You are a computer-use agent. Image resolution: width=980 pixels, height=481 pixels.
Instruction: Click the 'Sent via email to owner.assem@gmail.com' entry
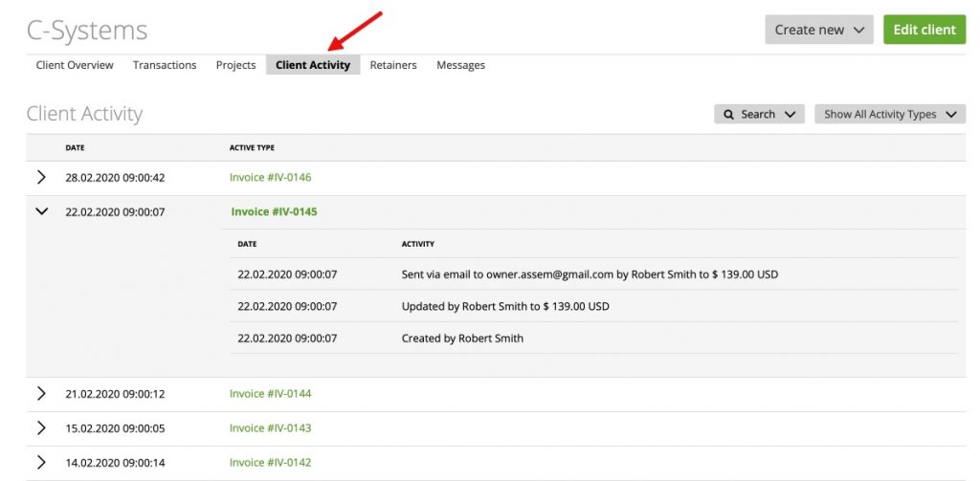tap(590, 274)
